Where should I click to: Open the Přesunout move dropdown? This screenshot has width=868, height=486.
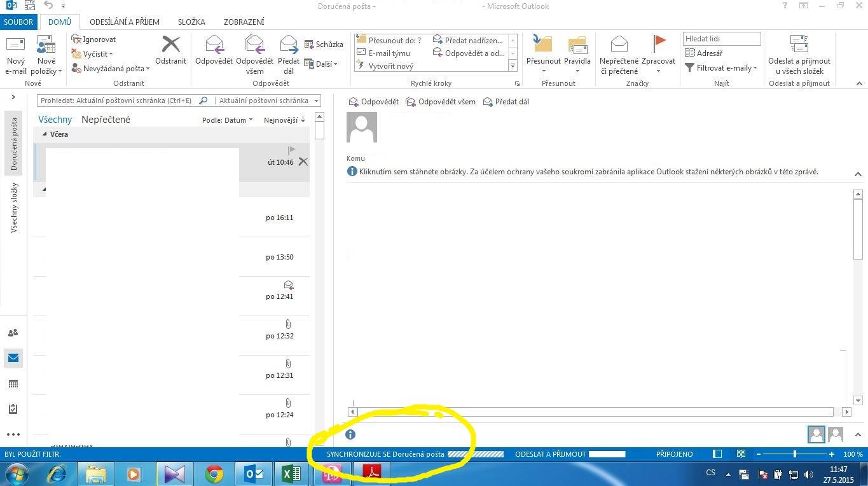[x=543, y=55]
